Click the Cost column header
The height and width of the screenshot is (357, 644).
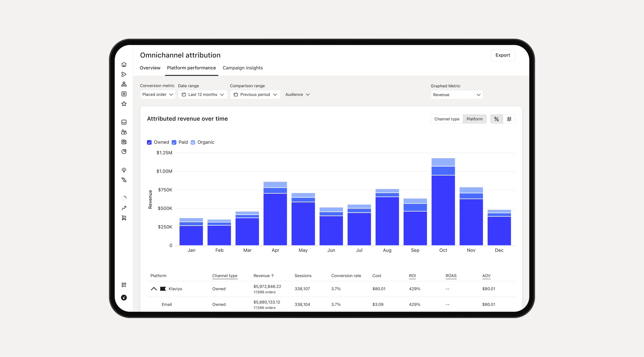(x=377, y=276)
